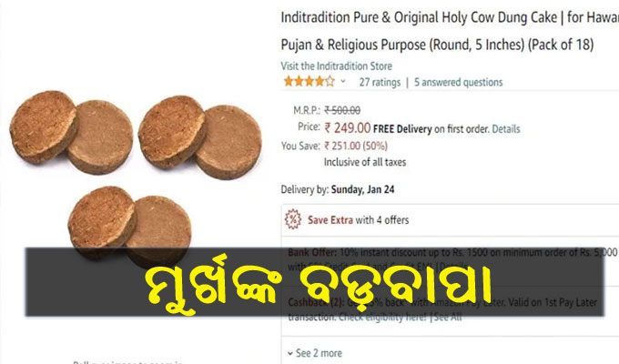Click the Save Extra percent badge icon
Screen dimensions: 619x364
pos(293,219)
